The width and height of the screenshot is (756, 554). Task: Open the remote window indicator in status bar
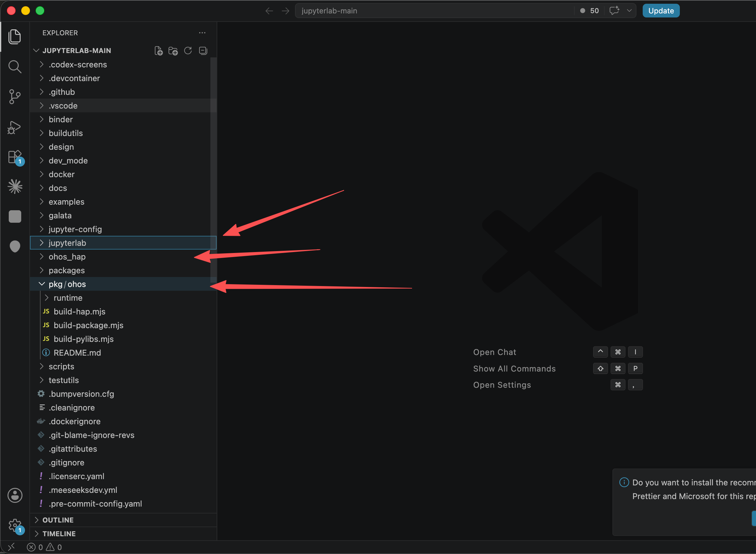point(12,547)
